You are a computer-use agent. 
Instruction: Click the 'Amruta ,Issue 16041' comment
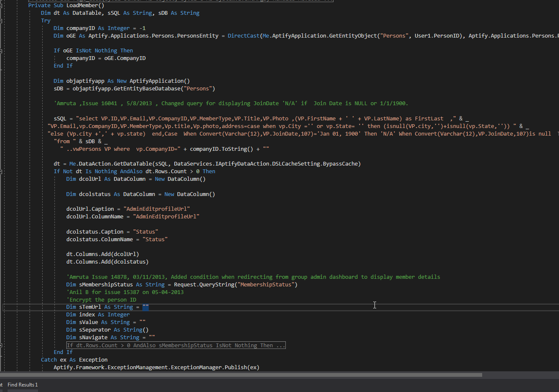[x=231, y=103]
